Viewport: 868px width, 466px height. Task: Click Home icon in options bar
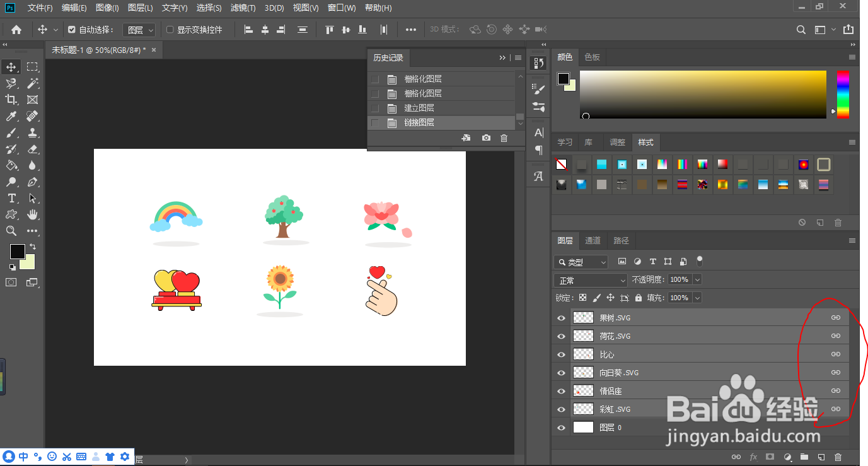(16, 30)
